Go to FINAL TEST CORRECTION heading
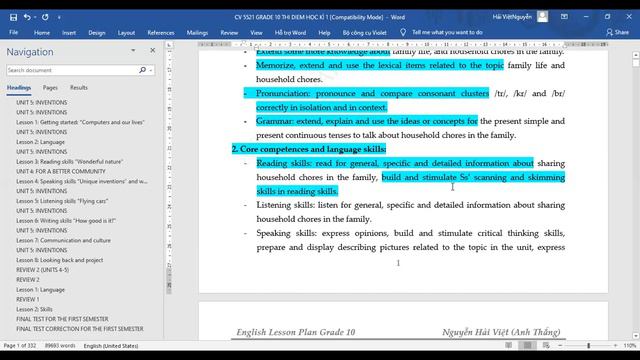The image size is (640, 360). tap(80, 329)
